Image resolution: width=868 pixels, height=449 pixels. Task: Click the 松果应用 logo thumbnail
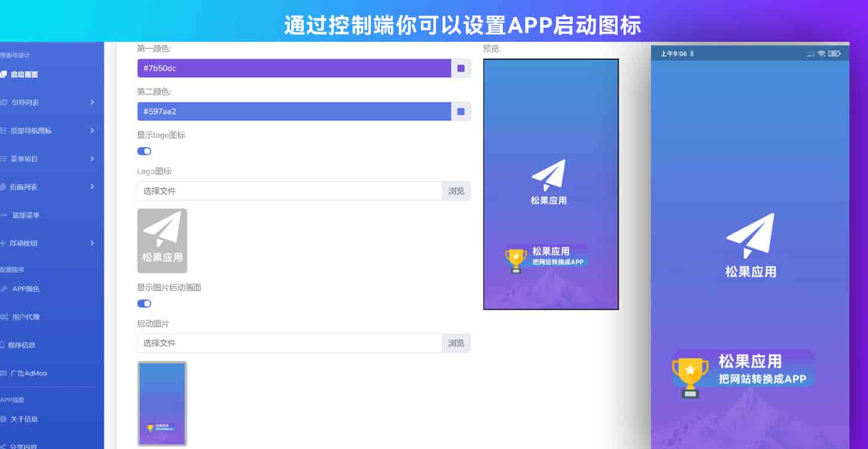(x=162, y=241)
